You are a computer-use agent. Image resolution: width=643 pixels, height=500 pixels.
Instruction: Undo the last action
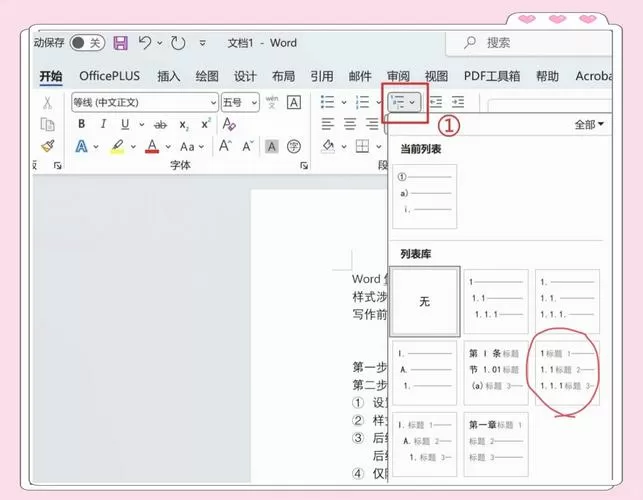pyautogui.click(x=145, y=43)
